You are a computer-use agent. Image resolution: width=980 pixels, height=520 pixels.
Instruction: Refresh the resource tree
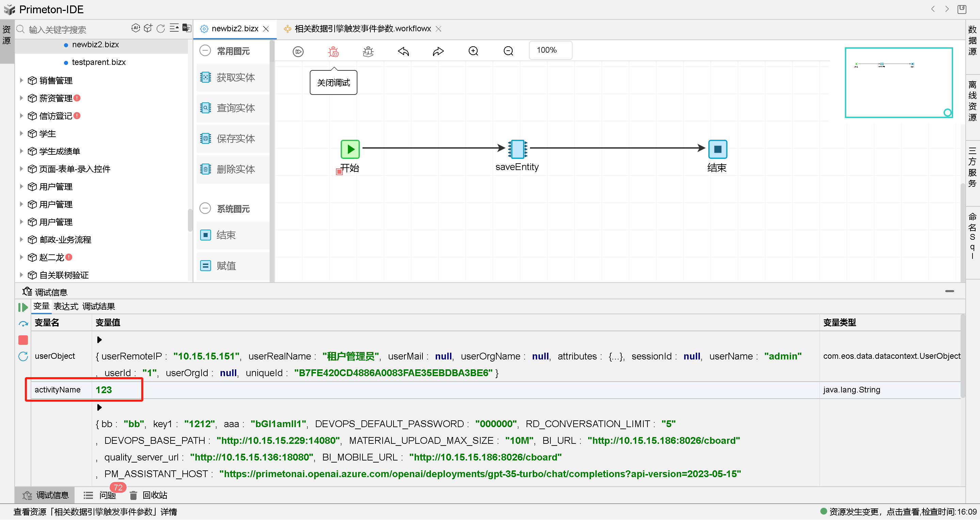click(161, 29)
